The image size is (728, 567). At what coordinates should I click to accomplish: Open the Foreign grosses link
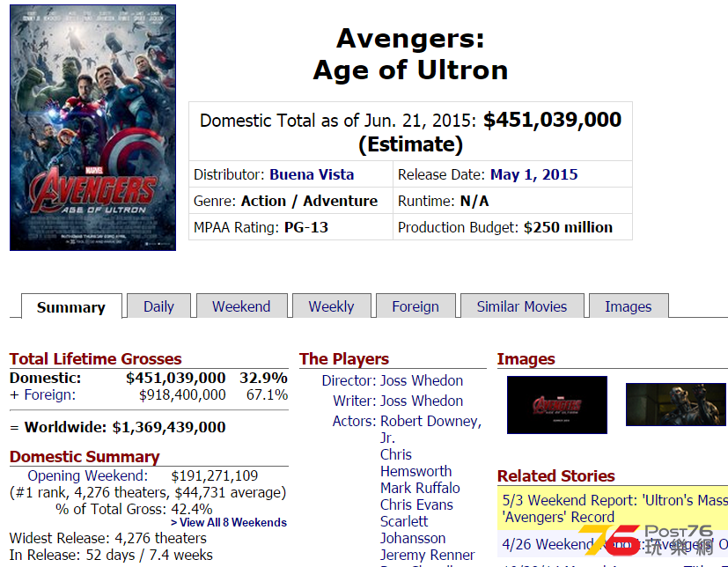49,394
